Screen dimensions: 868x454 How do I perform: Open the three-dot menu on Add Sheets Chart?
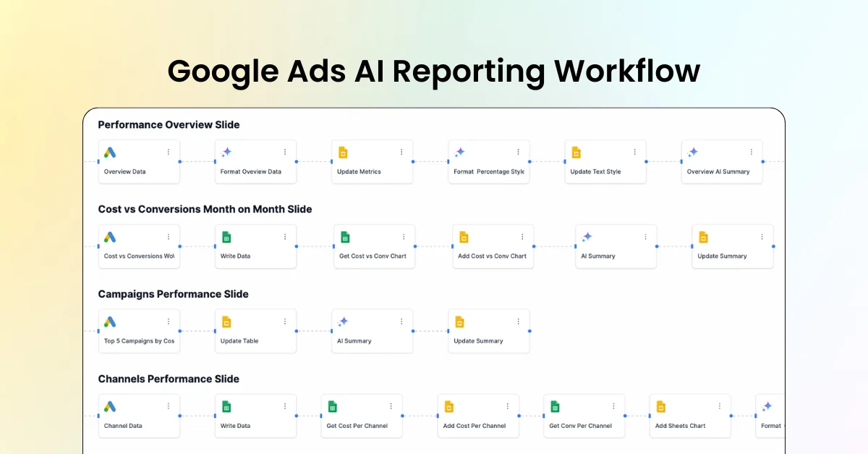click(x=719, y=406)
